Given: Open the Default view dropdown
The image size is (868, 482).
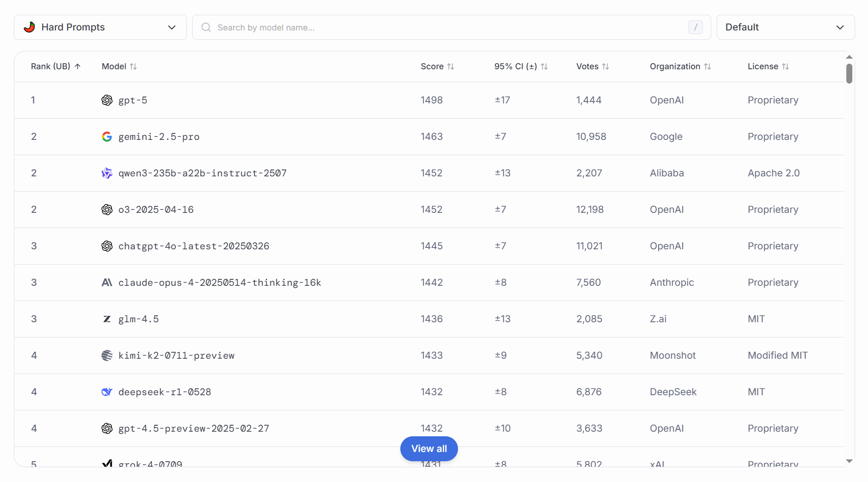Looking at the screenshot, I should (785, 27).
